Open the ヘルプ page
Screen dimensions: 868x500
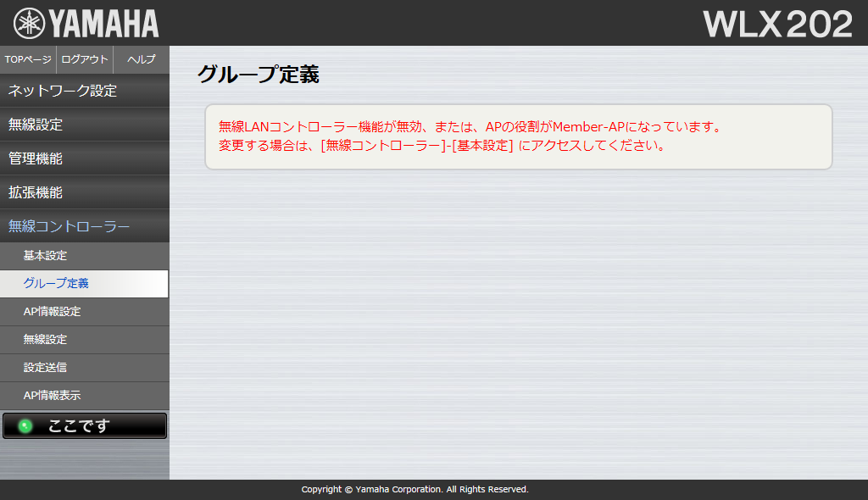[x=141, y=59]
